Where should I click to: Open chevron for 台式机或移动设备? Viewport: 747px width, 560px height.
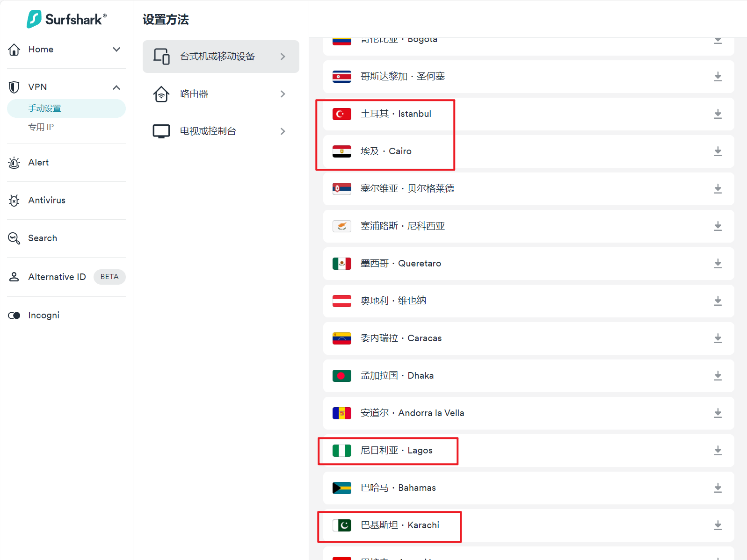coord(283,57)
